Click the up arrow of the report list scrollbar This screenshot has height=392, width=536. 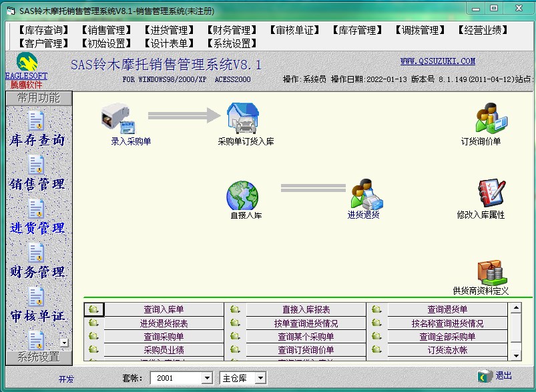coord(516,307)
